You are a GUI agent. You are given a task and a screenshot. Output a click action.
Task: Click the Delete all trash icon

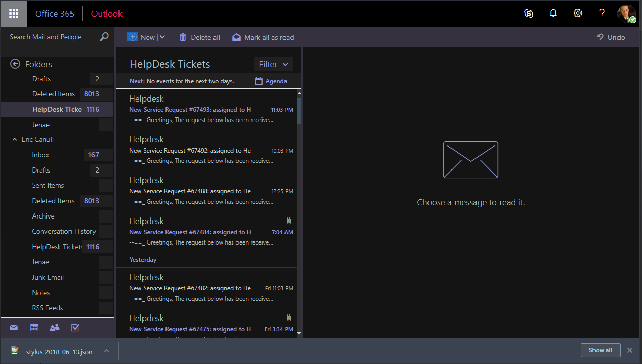click(182, 37)
